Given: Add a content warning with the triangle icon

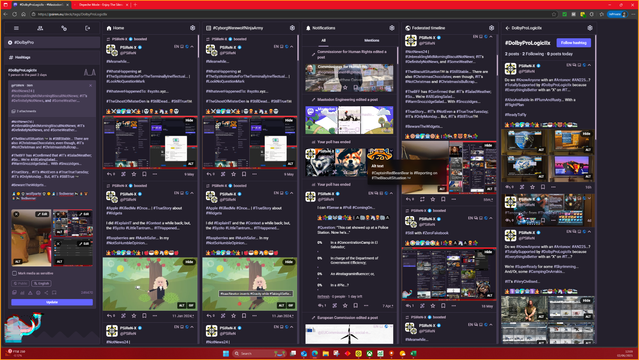Looking at the screenshot, I should (30, 292).
